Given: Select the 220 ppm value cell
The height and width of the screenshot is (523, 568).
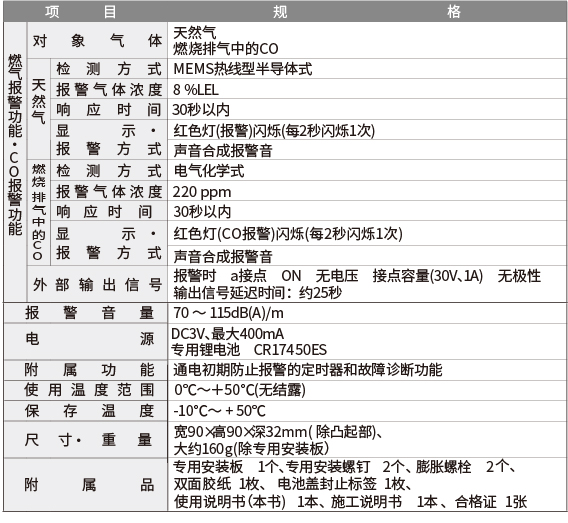Looking at the screenshot, I should coord(202,192).
